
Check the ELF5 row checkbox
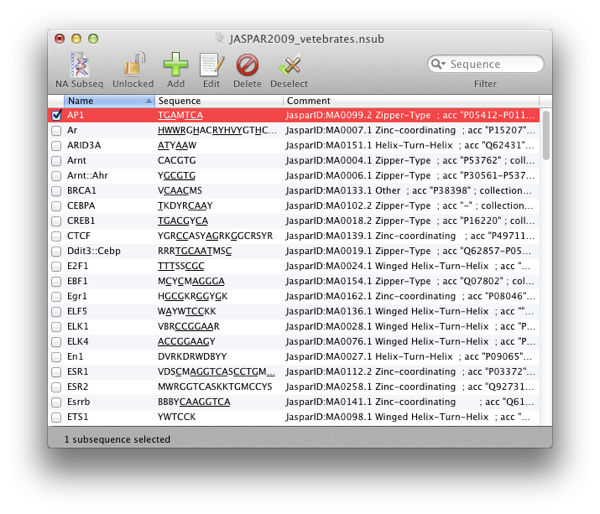point(56,312)
